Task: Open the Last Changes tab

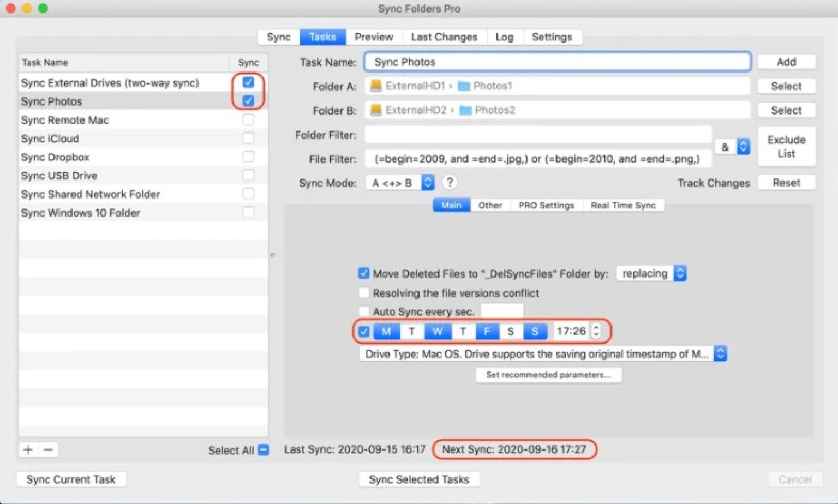Action: 444,37
